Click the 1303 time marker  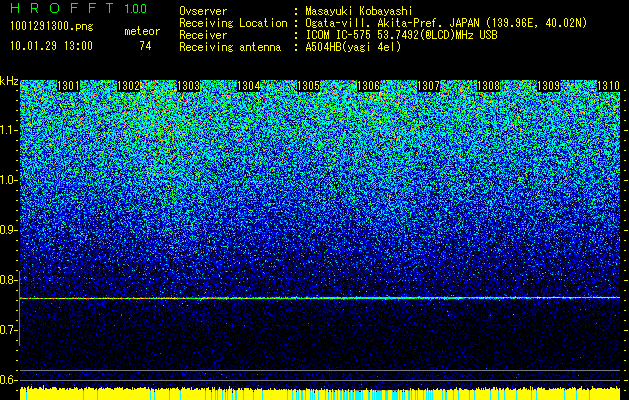189,86
